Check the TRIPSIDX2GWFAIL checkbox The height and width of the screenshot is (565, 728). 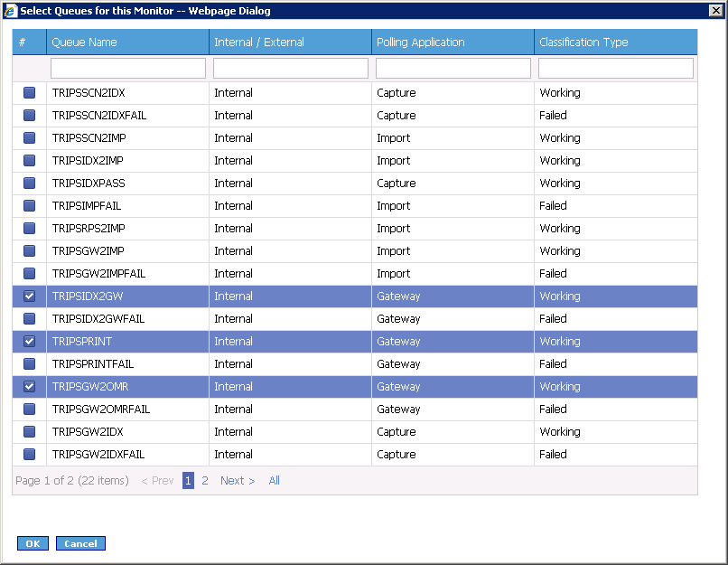tap(29, 319)
